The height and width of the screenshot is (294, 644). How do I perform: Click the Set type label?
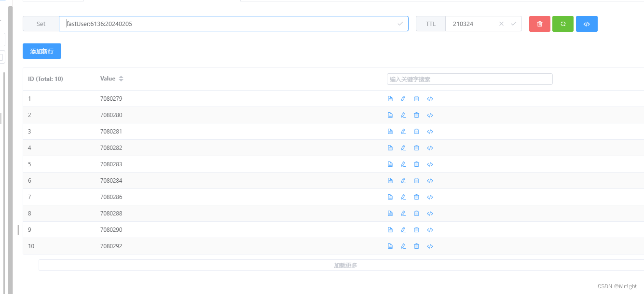click(41, 24)
